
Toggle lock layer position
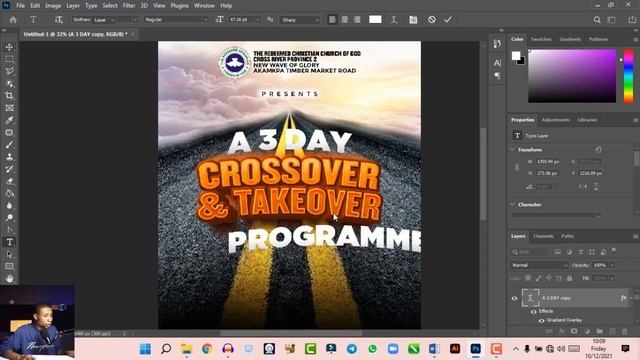[549, 278]
